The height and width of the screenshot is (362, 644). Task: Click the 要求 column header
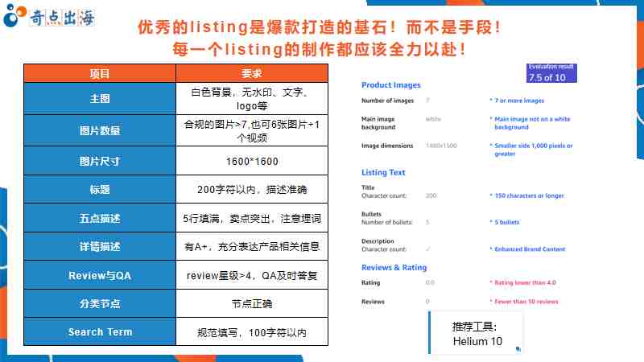(252, 73)
